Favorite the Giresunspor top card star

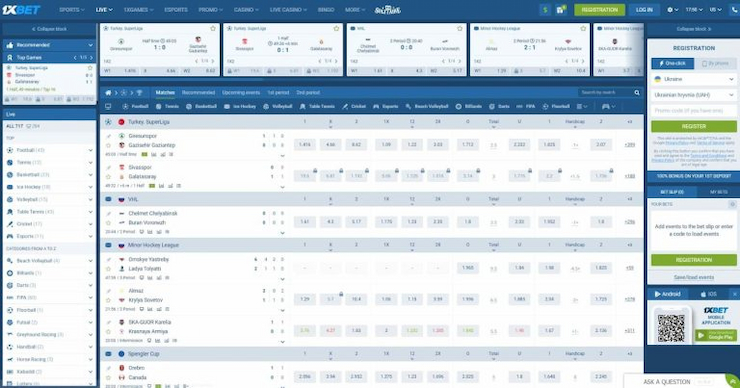pos(213,29)
